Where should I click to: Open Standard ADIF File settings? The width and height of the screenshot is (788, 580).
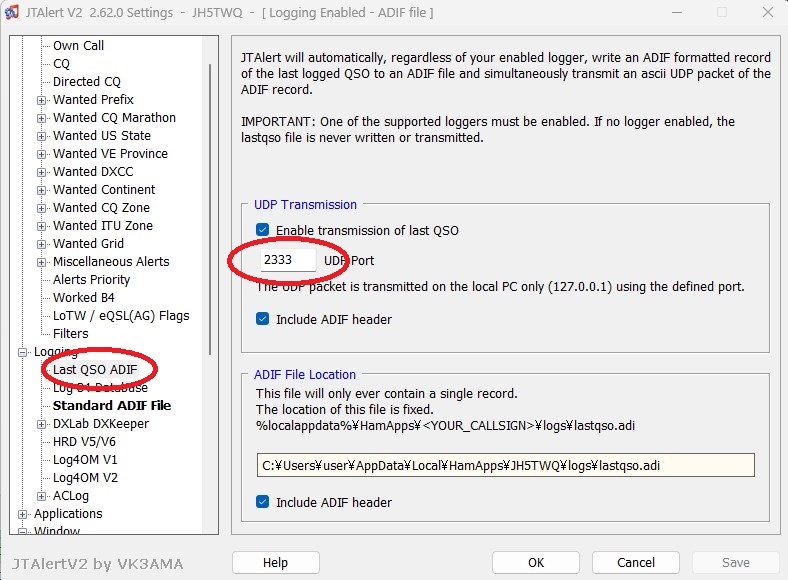(112, 406)
